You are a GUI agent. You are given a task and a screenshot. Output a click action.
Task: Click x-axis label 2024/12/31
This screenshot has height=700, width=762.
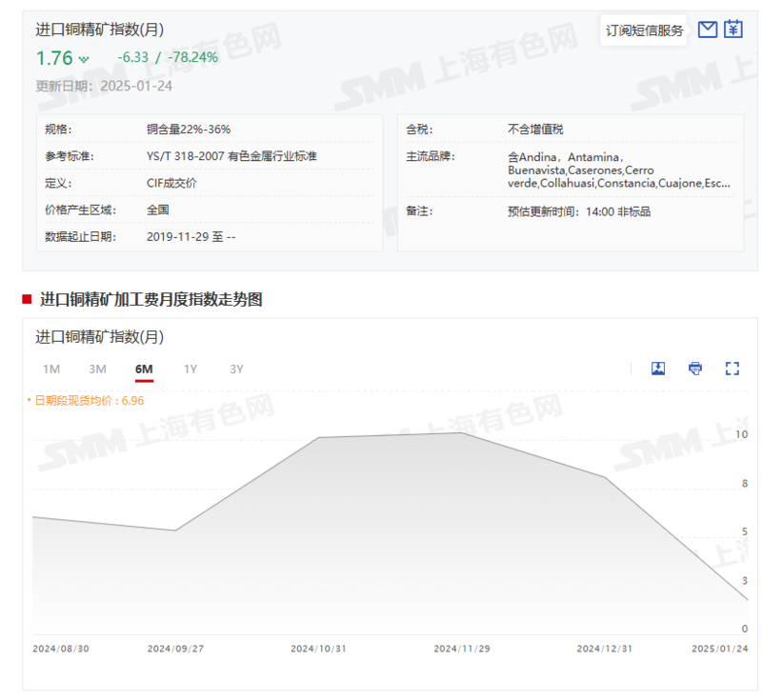coord(605,649)
